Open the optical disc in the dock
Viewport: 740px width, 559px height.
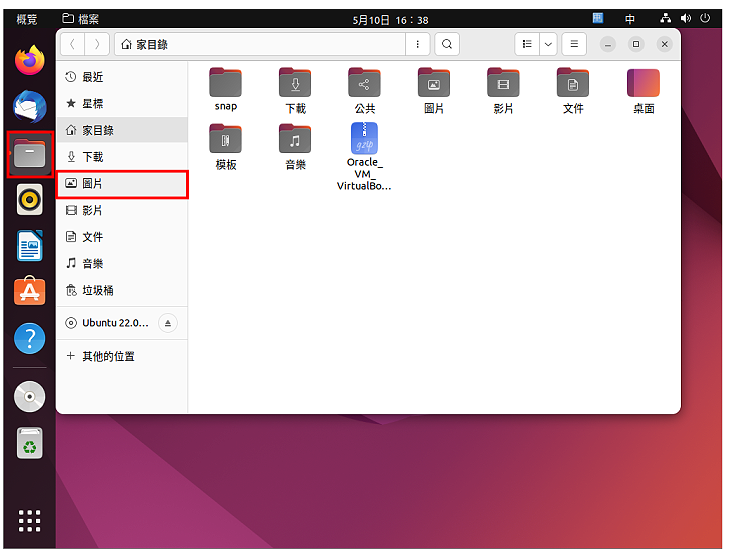coord(30,397)
